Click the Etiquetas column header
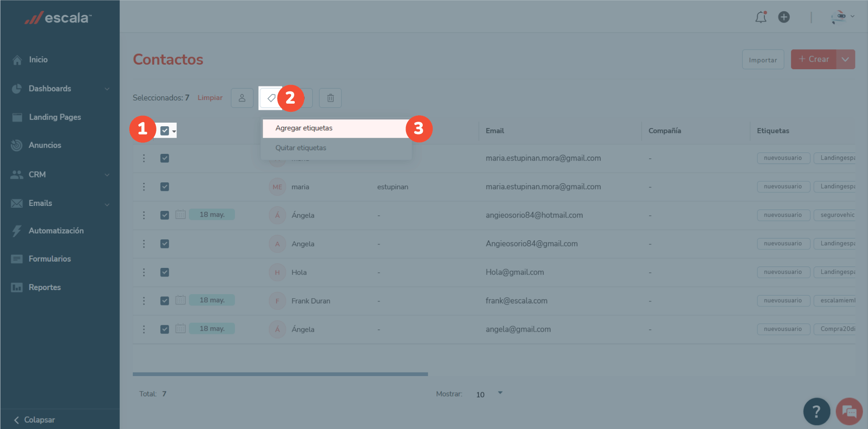This screenshot has width=868, height=429. 773,131
